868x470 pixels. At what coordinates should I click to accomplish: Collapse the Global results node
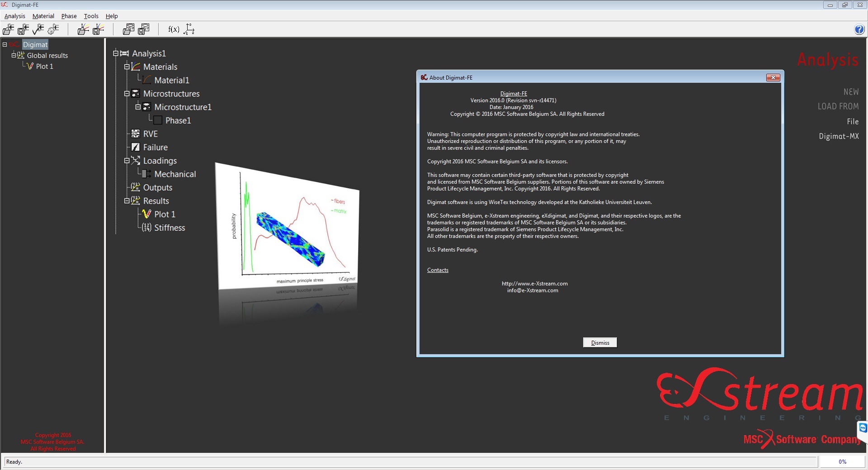point(14,55)
